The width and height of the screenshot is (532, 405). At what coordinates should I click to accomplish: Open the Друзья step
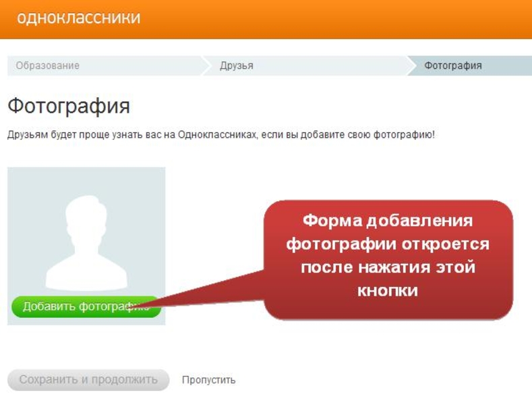237,65
